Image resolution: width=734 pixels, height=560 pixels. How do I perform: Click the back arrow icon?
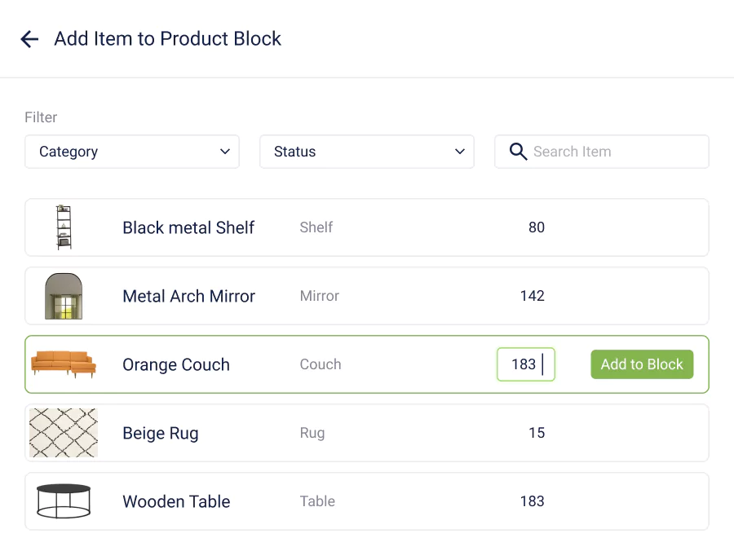point(29,39)
